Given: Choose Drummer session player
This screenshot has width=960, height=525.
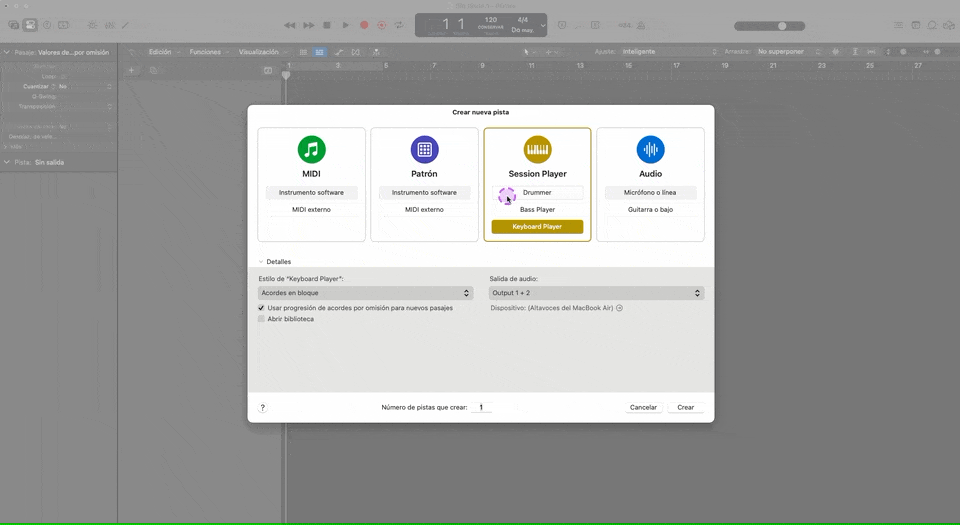Looking at the screenshot, I should [538, 193].
